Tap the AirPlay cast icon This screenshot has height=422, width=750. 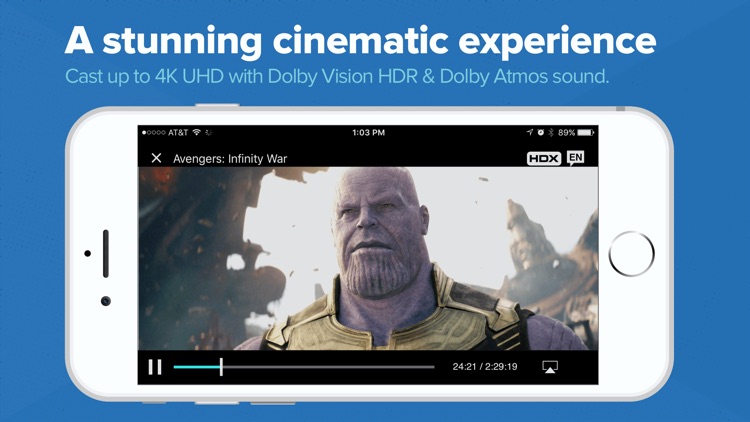(x=550, y=367)
